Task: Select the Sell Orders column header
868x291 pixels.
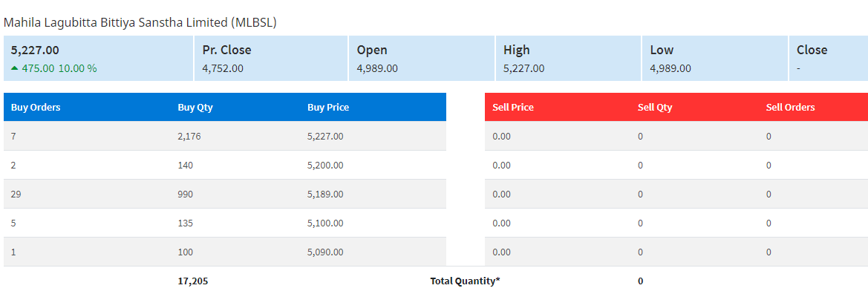Action: tap(791, 108)
